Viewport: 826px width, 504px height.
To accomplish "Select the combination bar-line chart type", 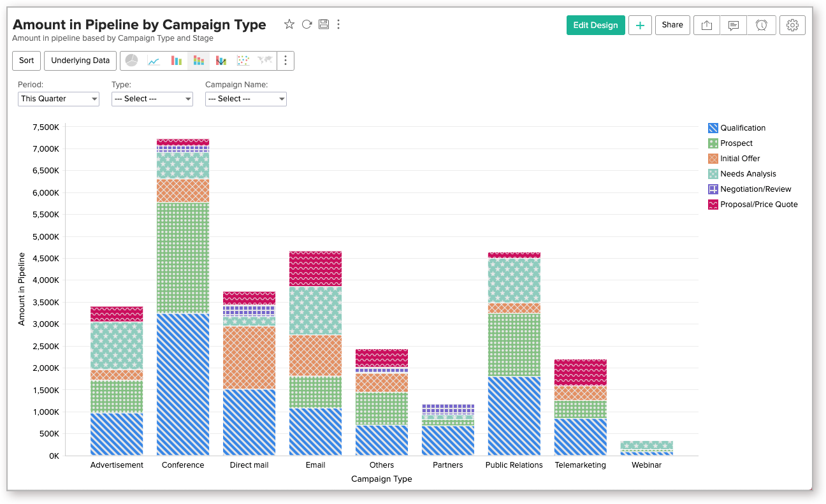I will tap(221, 61).
